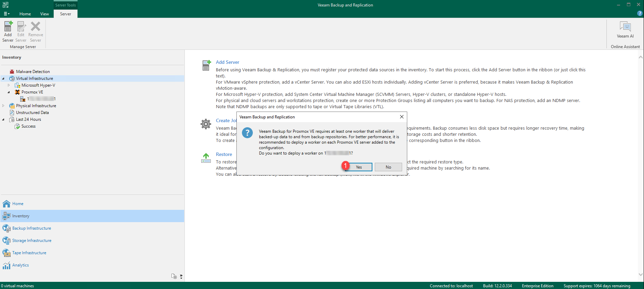This screenshot has width=644, height=289.
Task: Open the Inventory navigation view
Action: click(x=92, y=216)
